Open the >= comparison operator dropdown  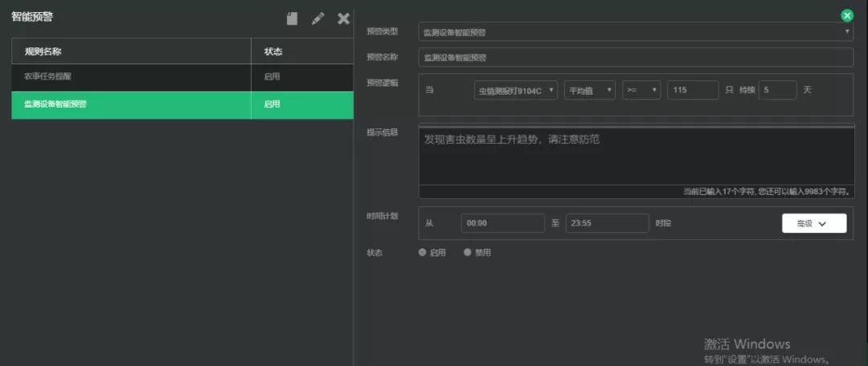(642, 91)
